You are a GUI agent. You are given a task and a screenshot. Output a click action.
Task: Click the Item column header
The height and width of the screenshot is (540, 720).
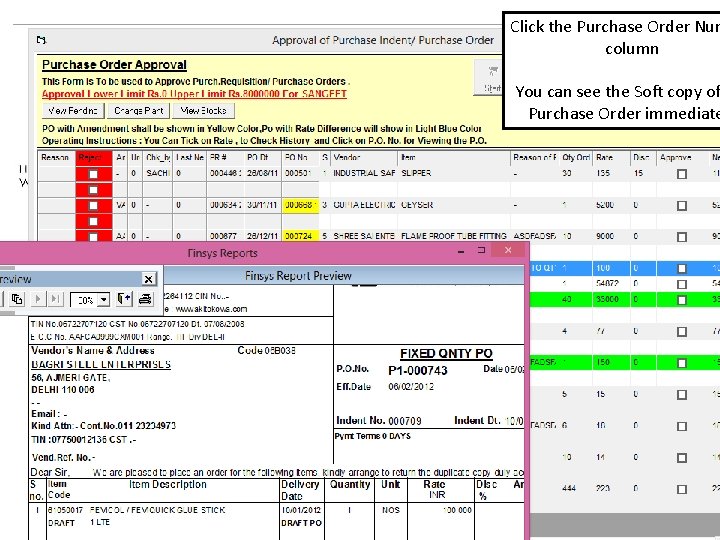tap(454, 158)
